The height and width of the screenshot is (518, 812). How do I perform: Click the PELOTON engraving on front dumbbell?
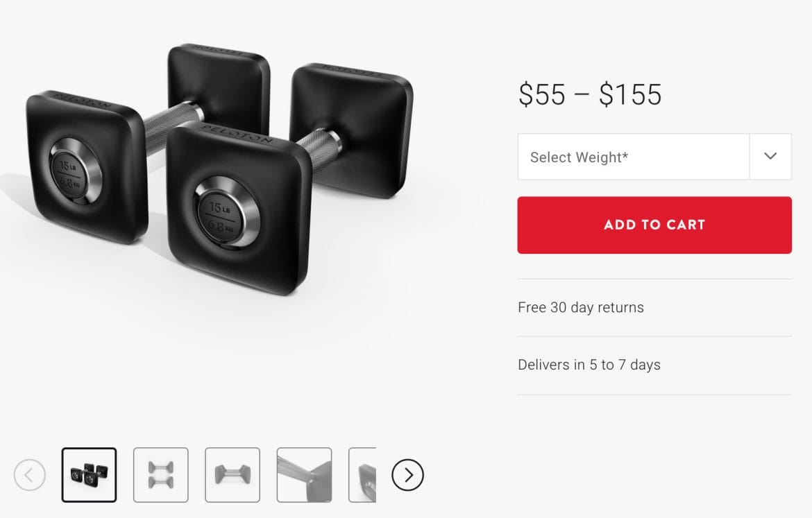(237, 134)
